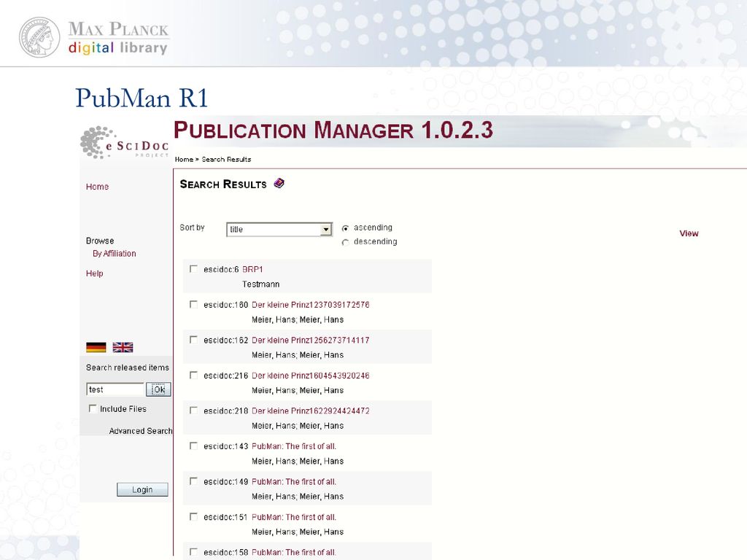Image resolution: width=747 pixels, height=560 pixels.
Task: Tick the checkbox for escidoc:218
Action: pos(193,411)
